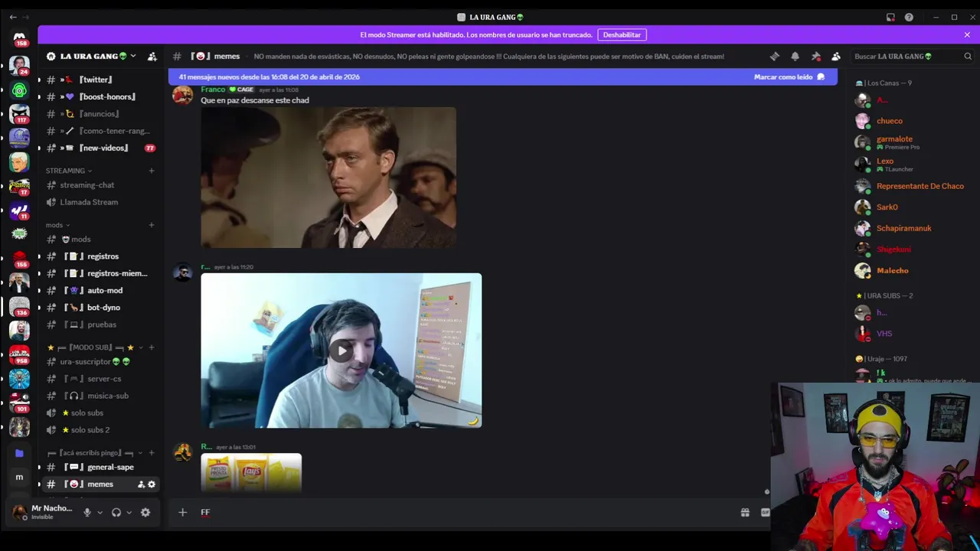Screen dimensions: 980x551
Task: Open user settings gear icon
Action: pyautogui.click(x=145, y=513)
